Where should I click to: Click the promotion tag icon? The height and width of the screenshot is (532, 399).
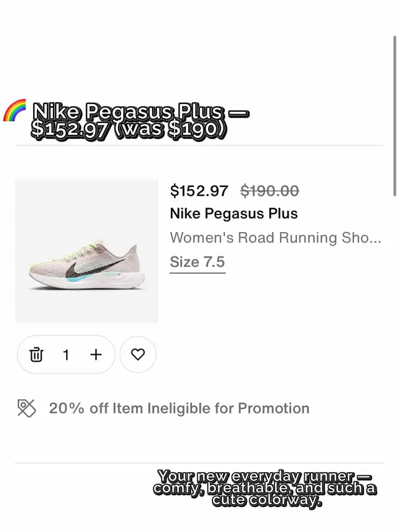pos(26,409)
